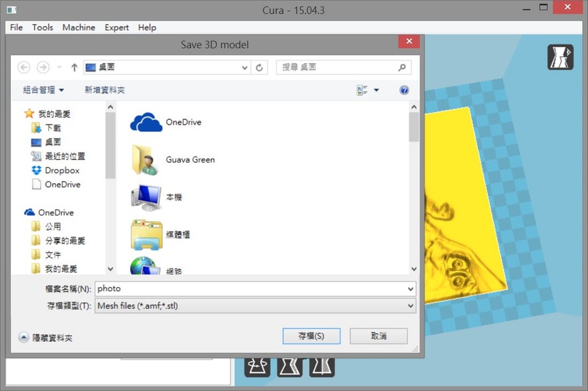
Task: Open the Mesh files type dropdown
Action: pos(255,306)
